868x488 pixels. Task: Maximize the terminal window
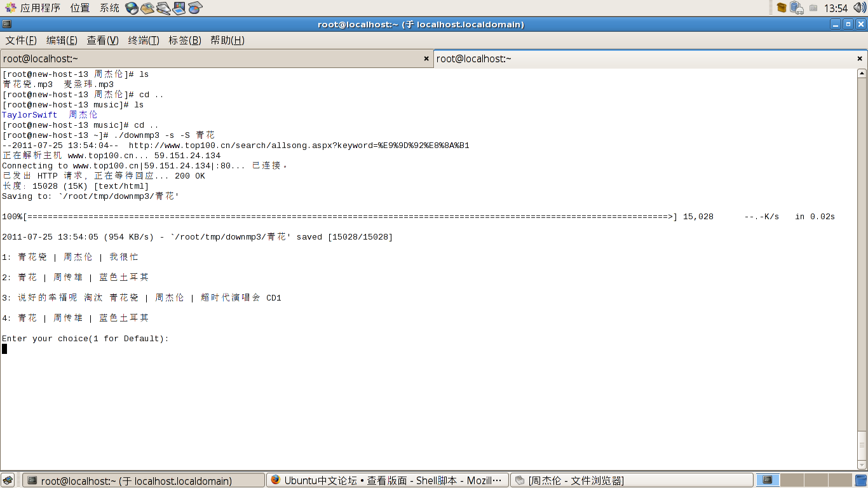[x=848, y=24]
